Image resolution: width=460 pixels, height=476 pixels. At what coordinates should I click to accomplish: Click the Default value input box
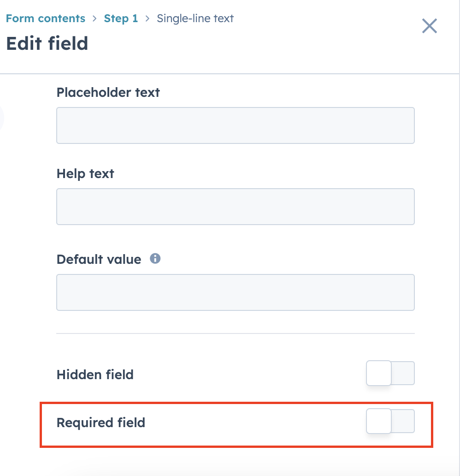[x=235, y=292]
